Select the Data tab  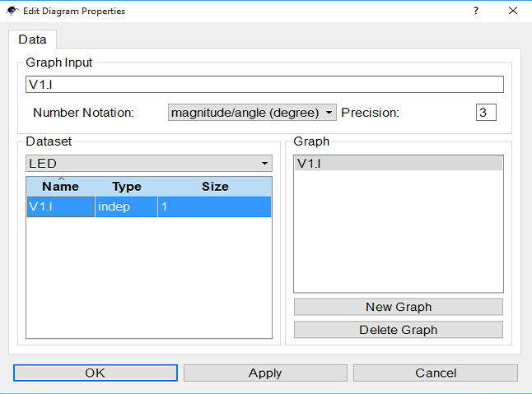(x=33, y=39)
